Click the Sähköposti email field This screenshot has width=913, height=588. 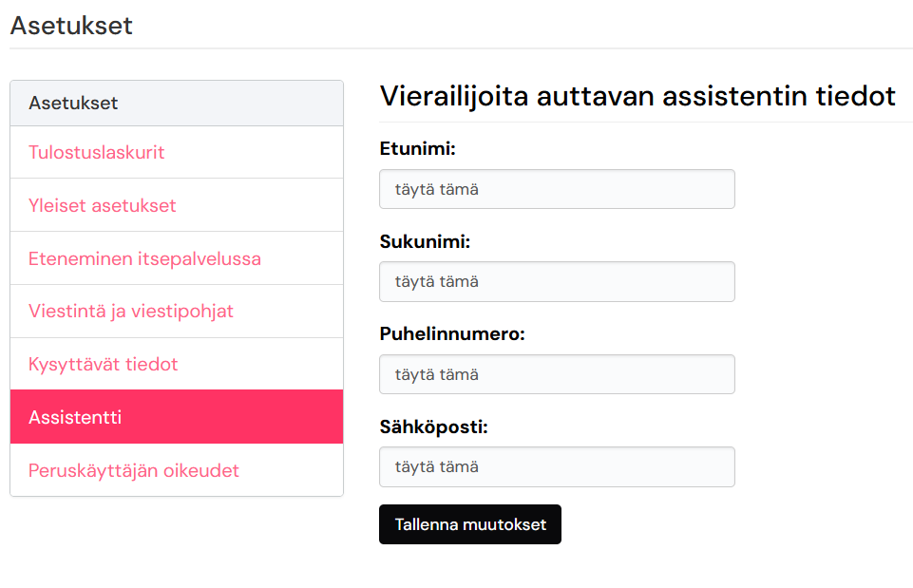pyautogui.click(x=557, y=467)
